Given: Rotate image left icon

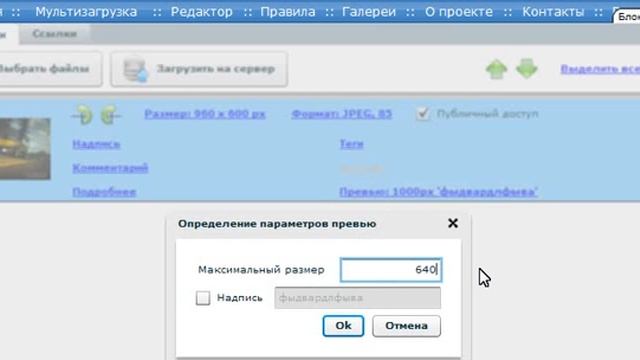Looking at the screenshot, I should click(x=83, y=114).
